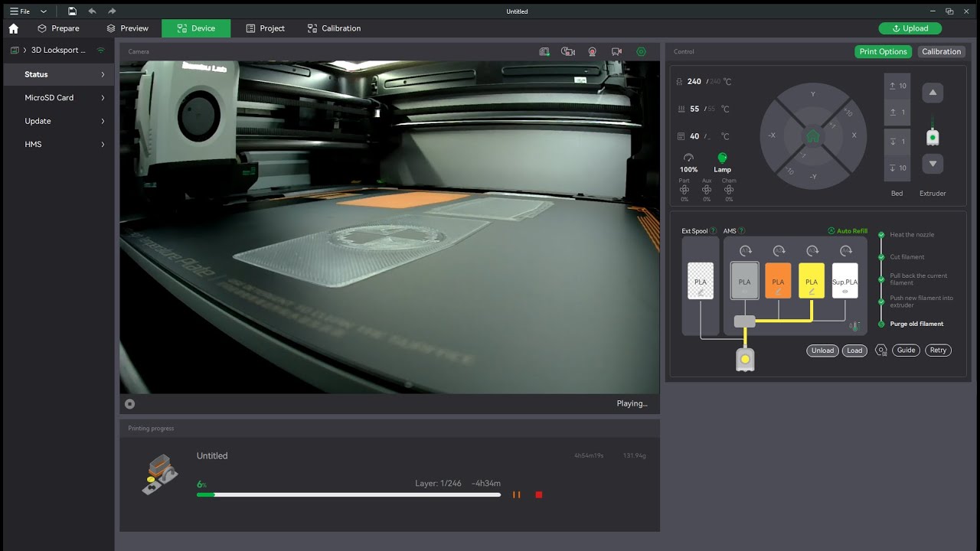Click the home icon in top bar

pos(13,28)
